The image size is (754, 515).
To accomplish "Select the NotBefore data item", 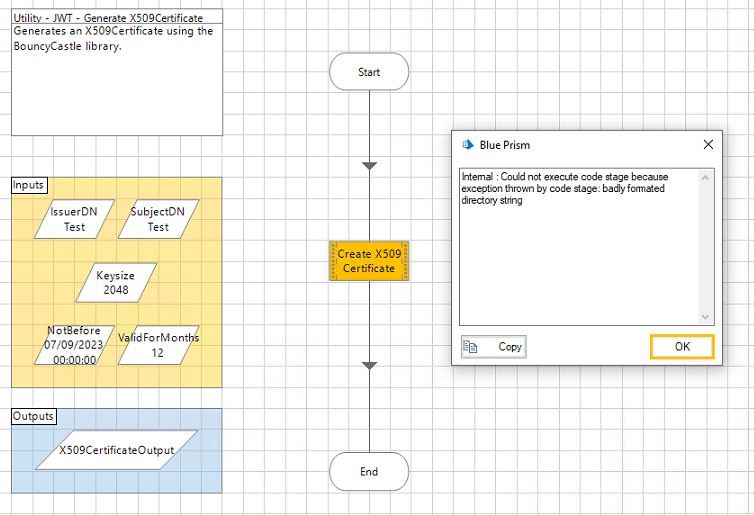I will (74, 345).
